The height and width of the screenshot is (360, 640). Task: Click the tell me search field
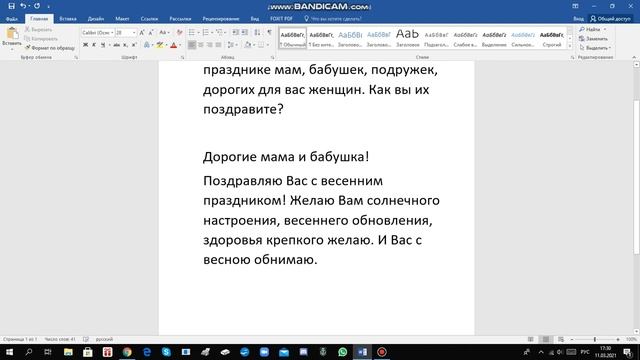pos(333,19)
